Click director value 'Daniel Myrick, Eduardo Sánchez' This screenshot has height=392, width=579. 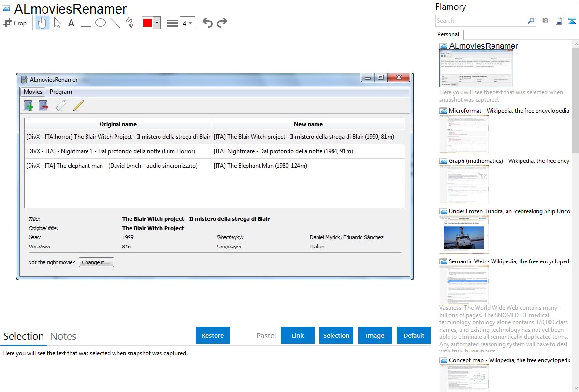click(x=347, y=237)
